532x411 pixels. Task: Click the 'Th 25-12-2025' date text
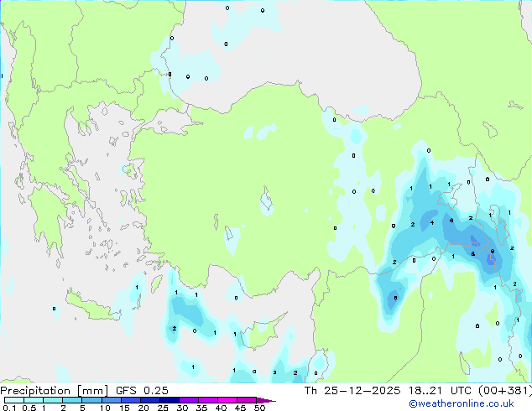pos(352,391)
